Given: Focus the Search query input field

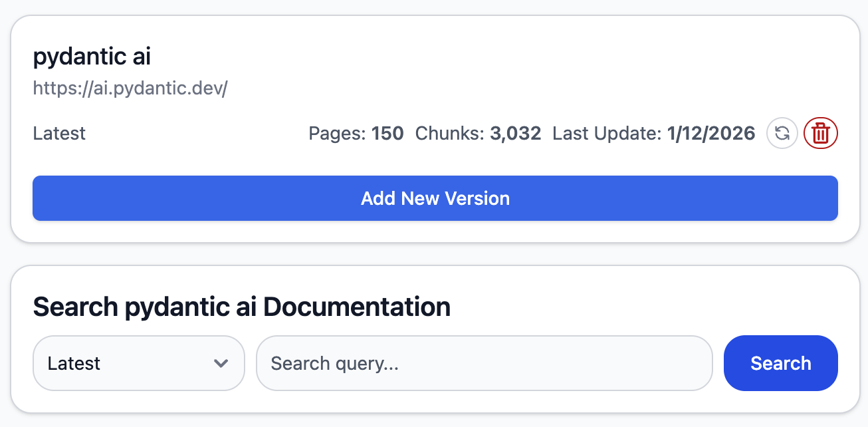Looking at the screenshot, I should tap(485, 363).
